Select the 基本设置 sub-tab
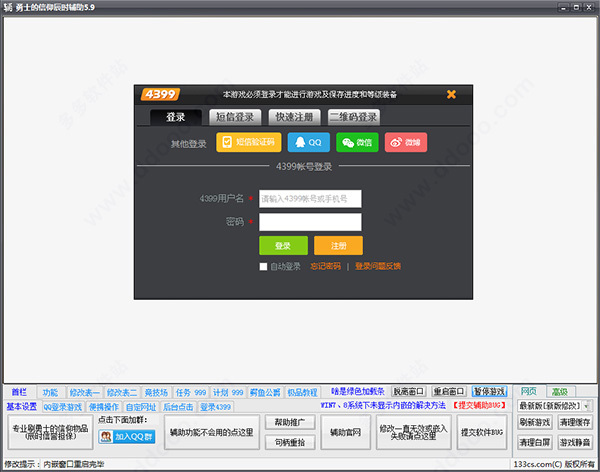 22,407
